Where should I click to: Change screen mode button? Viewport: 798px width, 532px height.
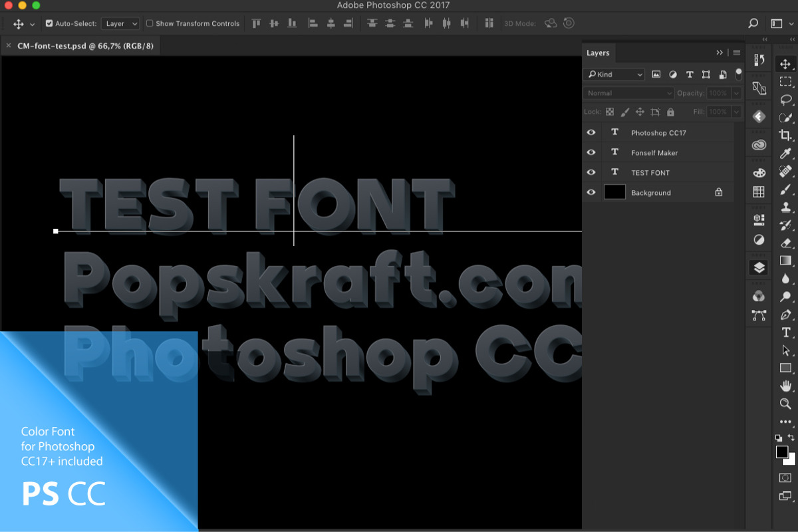pos(785,495)
